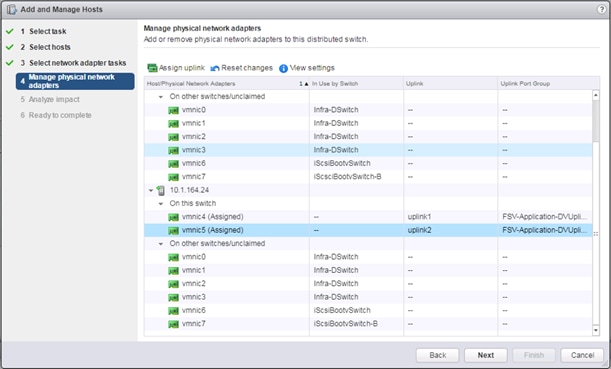Click the green checkmark beside Select hosts
Image resolution: width=611 pixels, height=369 pixels.
point(10,47)
